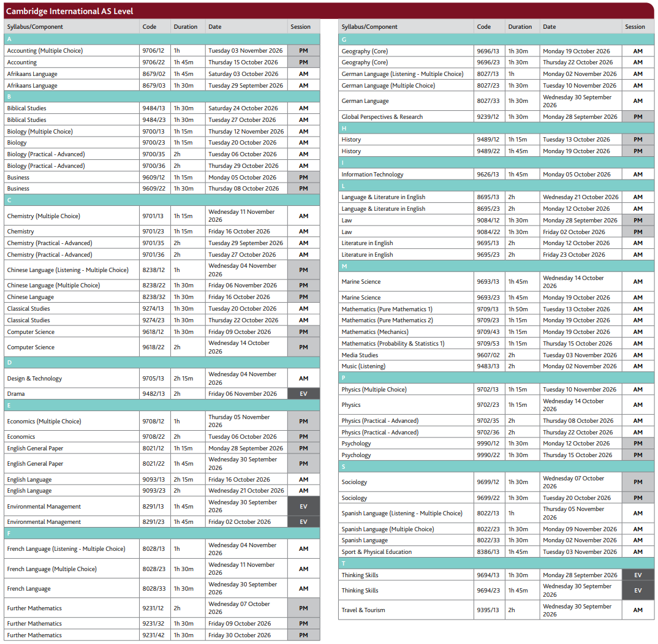Select Environmental Management 8291/23 EV session cell
The image size is (658, 644).
point(303,522)
